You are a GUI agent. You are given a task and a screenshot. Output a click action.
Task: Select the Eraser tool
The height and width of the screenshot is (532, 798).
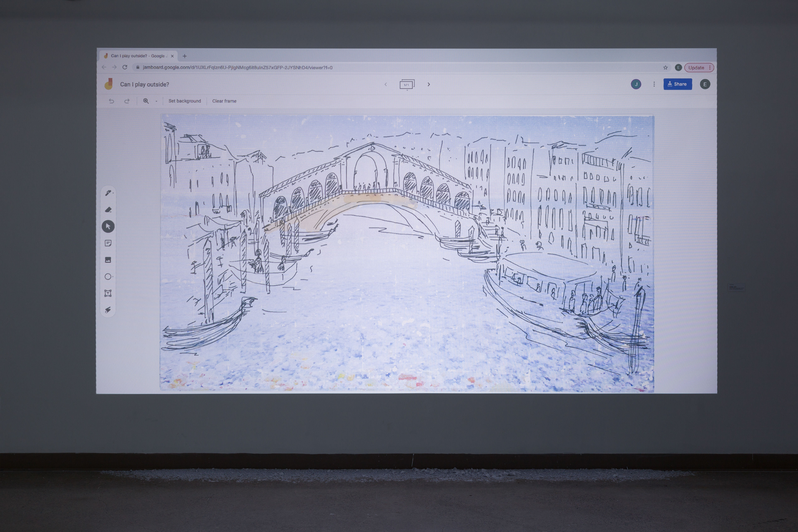pyautogui.click(x=108, y=210)
